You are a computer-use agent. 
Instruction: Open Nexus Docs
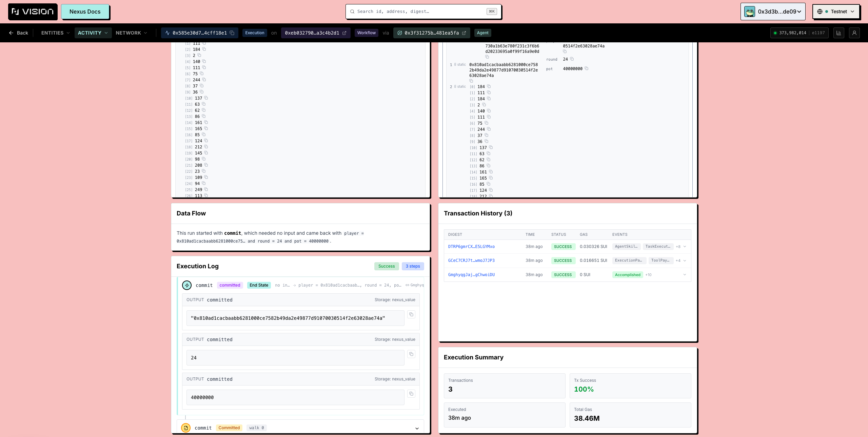coord(85,12)
